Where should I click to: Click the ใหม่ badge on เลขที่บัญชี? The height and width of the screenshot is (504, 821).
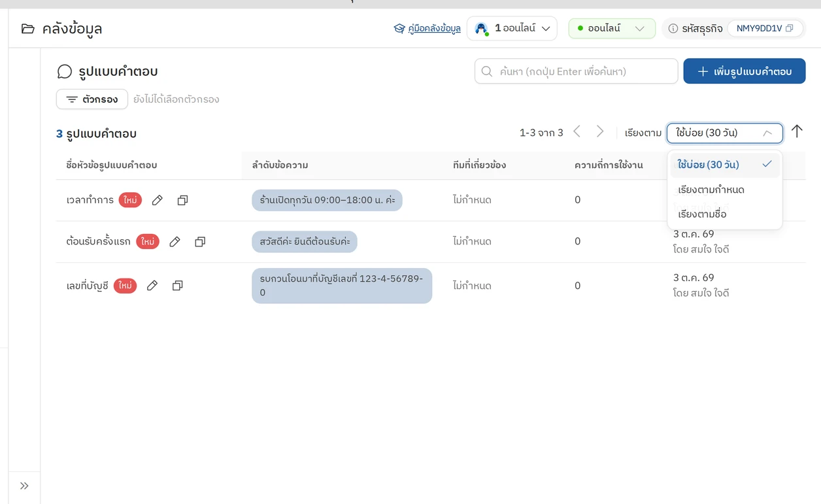click(125, 286)
